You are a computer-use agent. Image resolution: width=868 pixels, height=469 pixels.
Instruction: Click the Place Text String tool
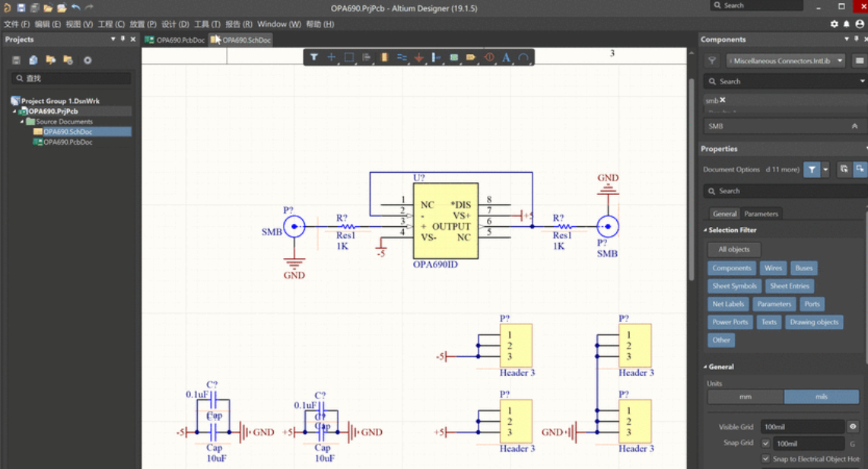[x=506, y=57]
